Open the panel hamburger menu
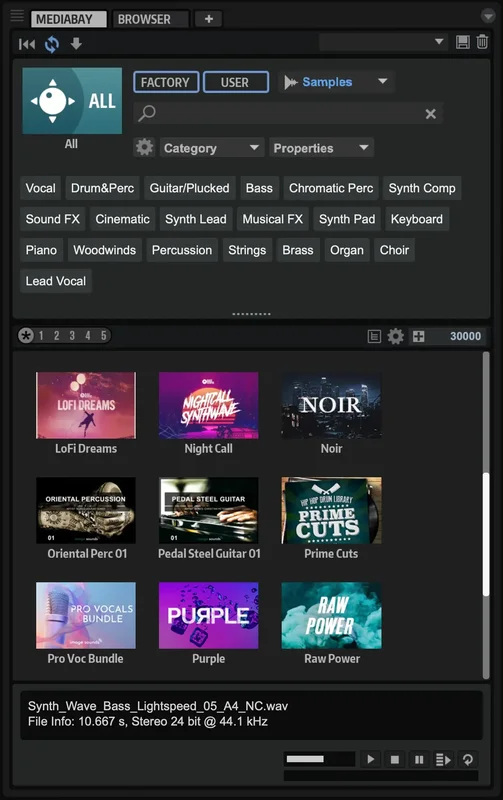 (17, 16)
